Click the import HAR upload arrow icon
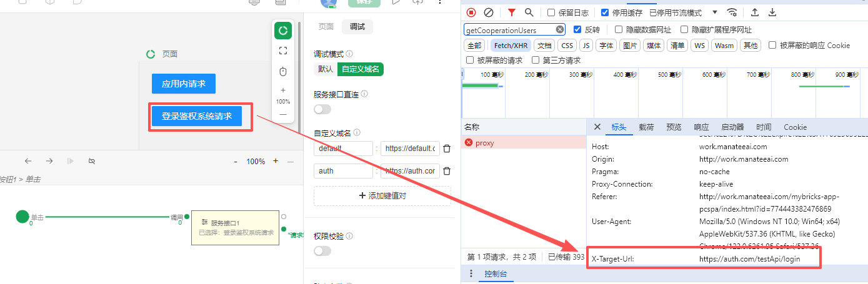Viewport: 868px width, 284px height. tap(755, 12)
